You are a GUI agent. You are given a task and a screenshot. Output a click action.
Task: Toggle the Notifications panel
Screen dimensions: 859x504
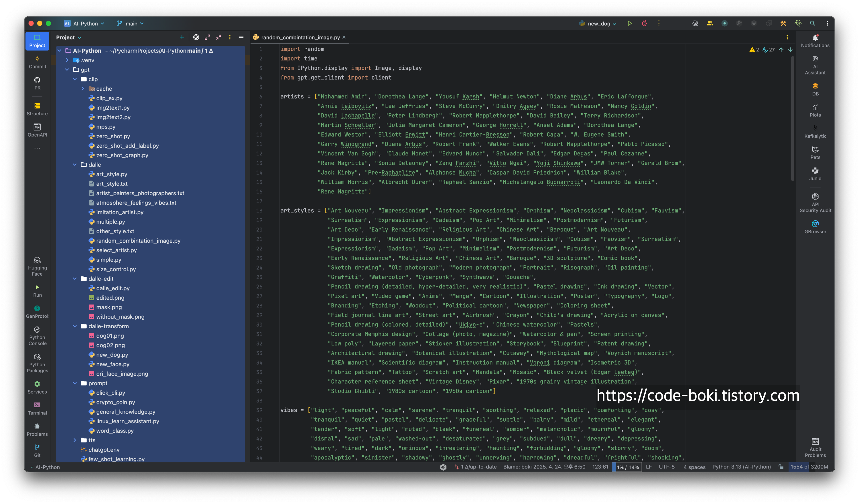pos(815,41)
